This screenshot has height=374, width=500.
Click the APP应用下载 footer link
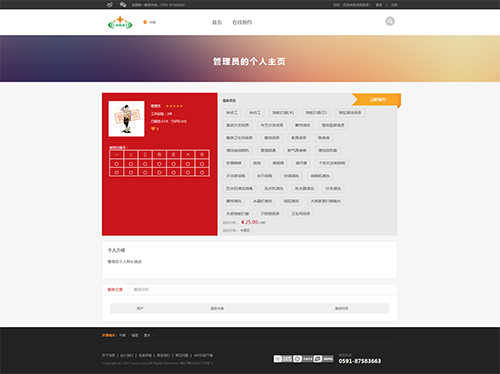(x=203, y=355)
